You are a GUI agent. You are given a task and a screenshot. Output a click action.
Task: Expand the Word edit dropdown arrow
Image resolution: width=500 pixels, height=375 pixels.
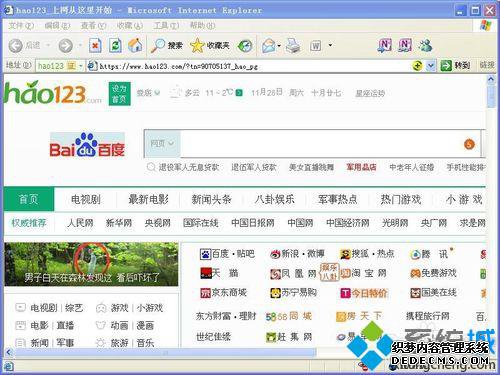(330, 45)
